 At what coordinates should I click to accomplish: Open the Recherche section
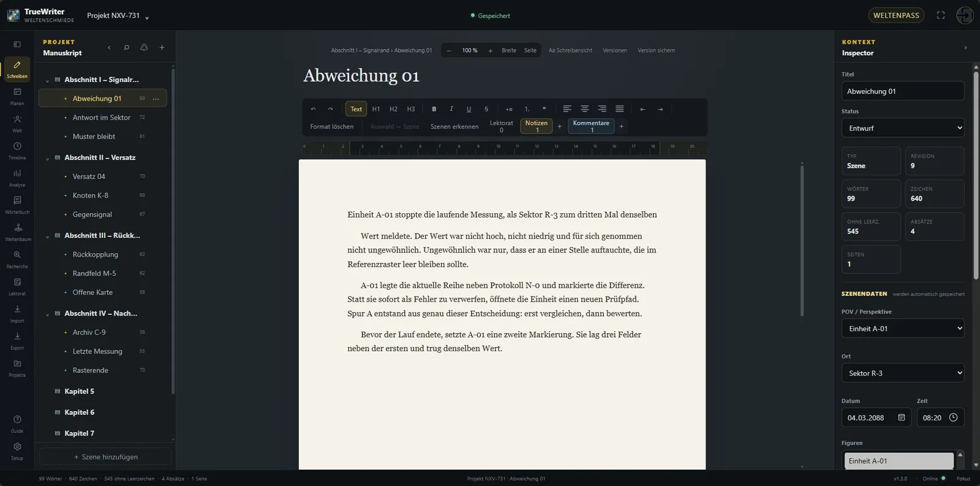[17, 259]
